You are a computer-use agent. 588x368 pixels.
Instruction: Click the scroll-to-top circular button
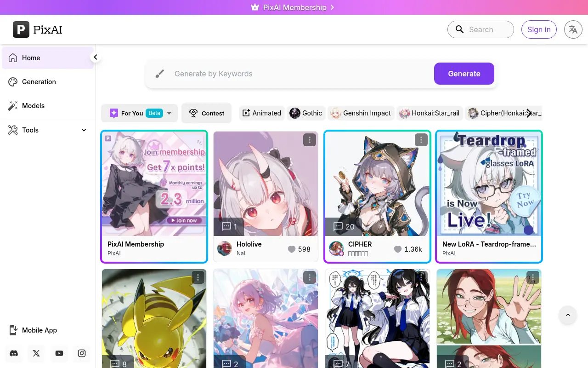click(568, 315)
